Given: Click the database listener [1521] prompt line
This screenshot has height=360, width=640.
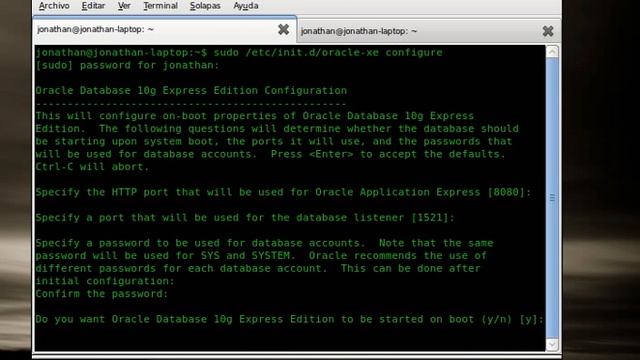Looking at the screenshot, I should click(245, 218).
